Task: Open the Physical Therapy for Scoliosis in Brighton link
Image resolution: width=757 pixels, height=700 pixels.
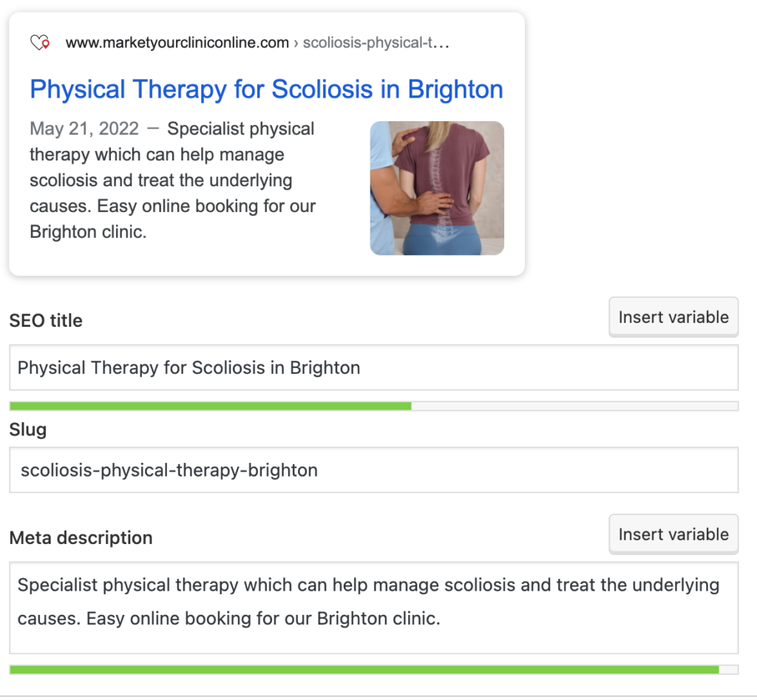Action: click(266, 89)
